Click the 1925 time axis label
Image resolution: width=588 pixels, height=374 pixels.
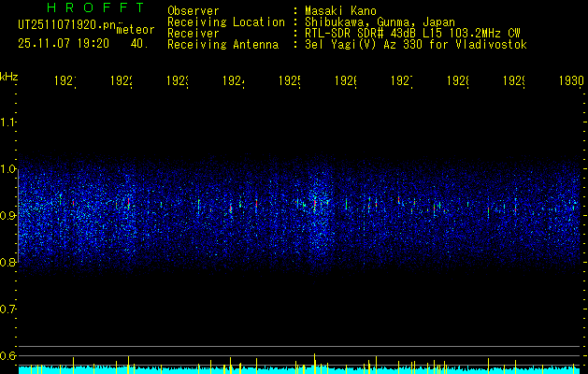point(290,80)
